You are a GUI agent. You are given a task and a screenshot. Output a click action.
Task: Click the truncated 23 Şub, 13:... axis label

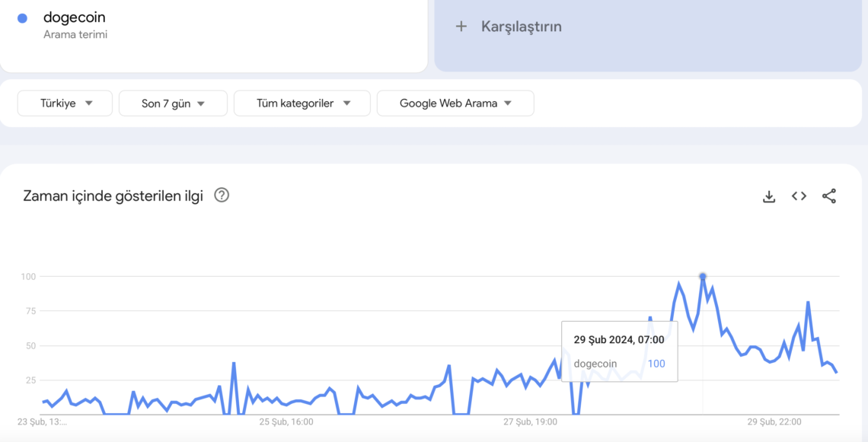pos(42,422)
